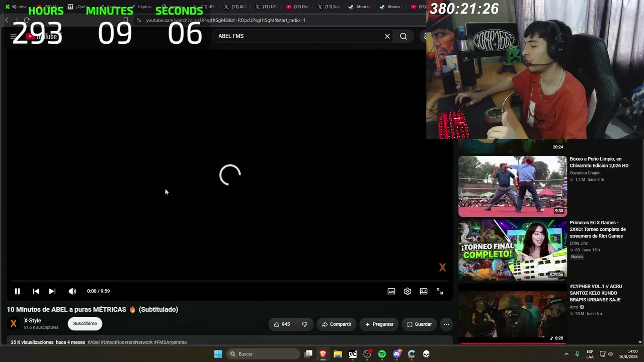Open the Preguntar AI button
644x362 pixels.
(379, 324)
